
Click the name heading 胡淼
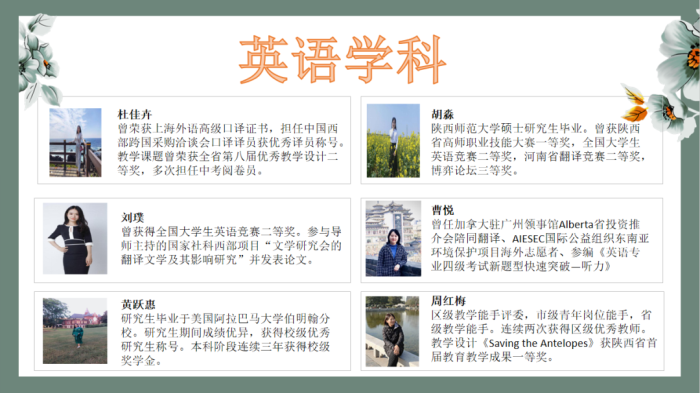[442, 114]
